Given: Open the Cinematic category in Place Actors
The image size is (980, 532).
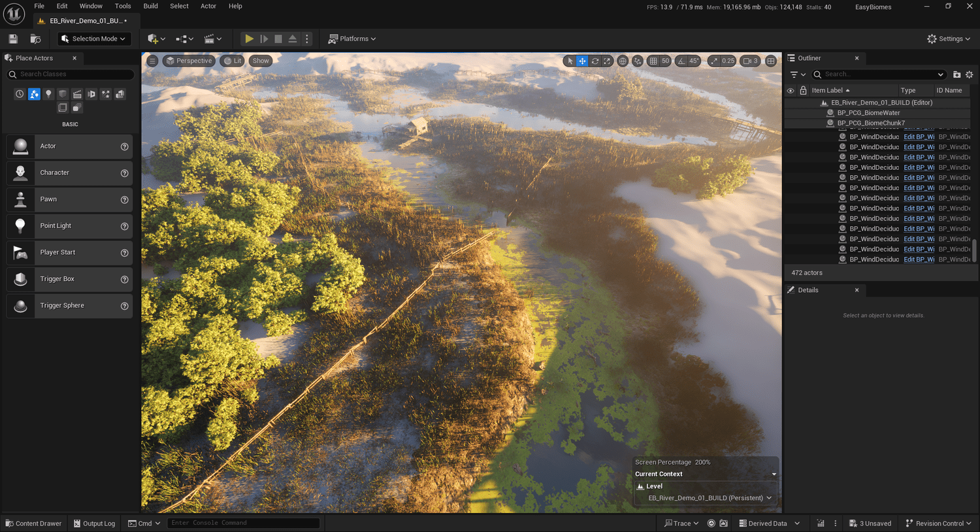Looking at the screenshot, I should tap(77, 93).
